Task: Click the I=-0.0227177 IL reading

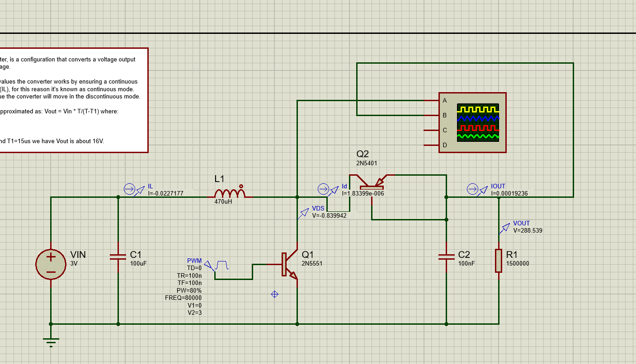Action: 165,193
